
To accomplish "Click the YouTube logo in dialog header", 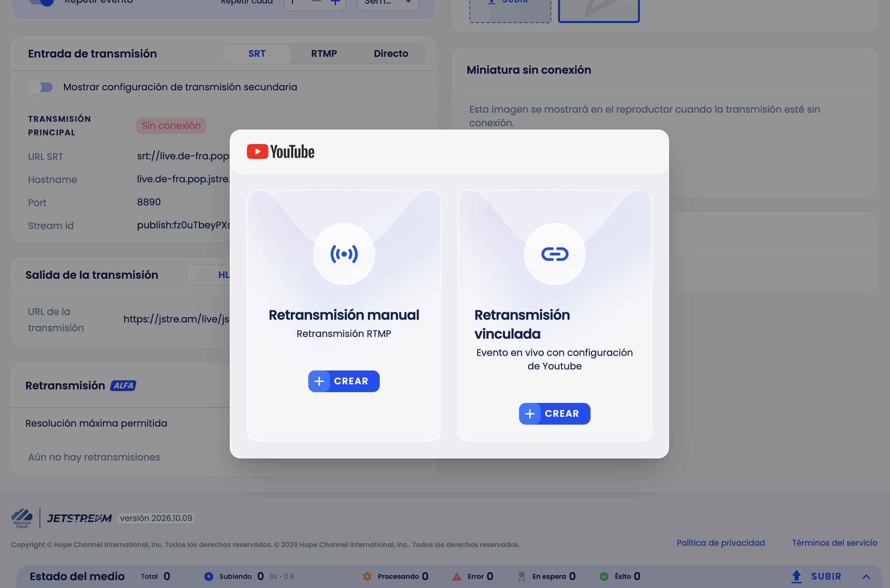I will (281, 152).
